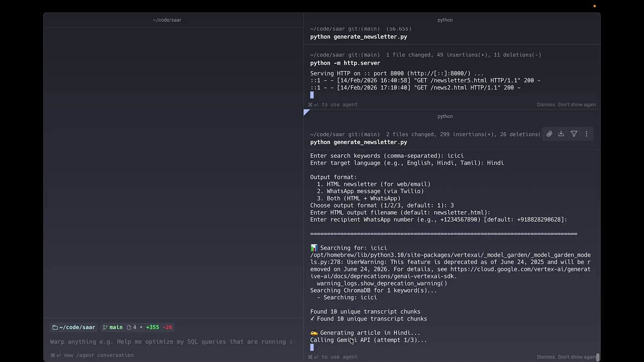Click the funnel filter icon on the block toolbar
644x362 pixels.
[574, 134]
